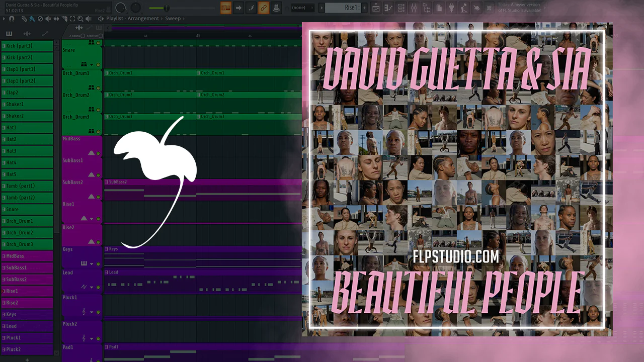
Task: Select the Zoom magnifier tool
Action: [80, 19]
